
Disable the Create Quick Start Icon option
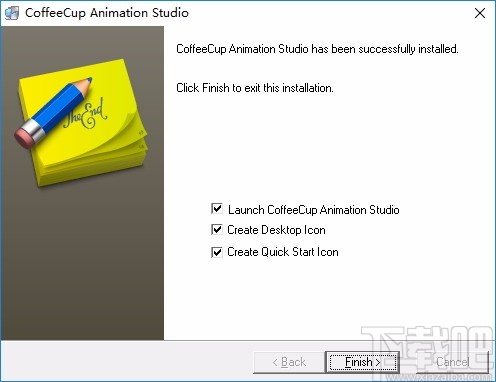point(217,252)
